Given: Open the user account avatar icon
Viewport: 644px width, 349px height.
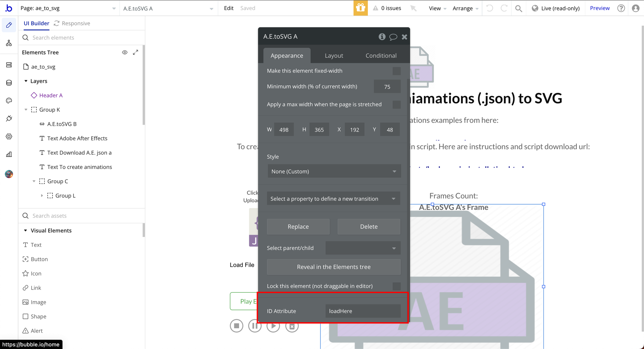Looking at the screenshot, I should click(636, 8).
